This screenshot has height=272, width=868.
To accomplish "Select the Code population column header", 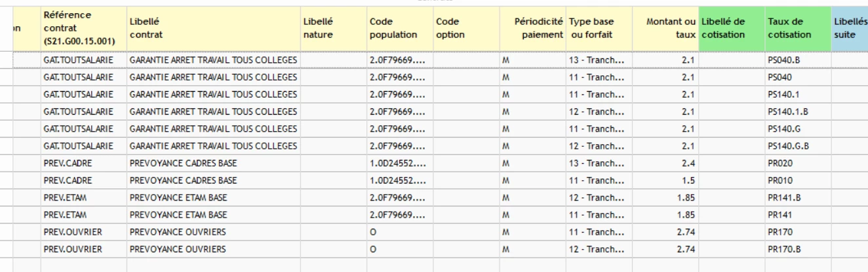I will [399, 28].
